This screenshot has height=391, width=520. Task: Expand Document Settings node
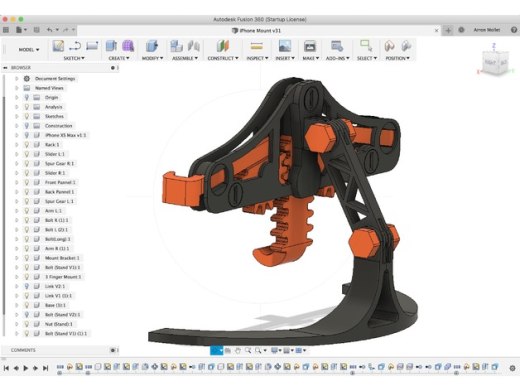point(16,79)
